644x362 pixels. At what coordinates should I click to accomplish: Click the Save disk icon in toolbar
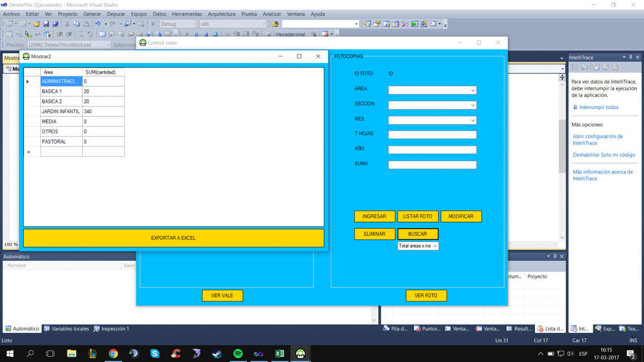(x=46, y=24)
